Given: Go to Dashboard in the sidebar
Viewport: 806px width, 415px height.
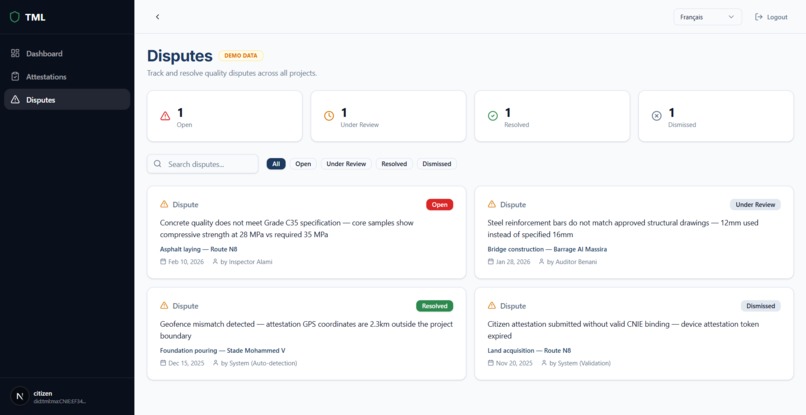Looking at the screenshot, I should coord(67,53).
